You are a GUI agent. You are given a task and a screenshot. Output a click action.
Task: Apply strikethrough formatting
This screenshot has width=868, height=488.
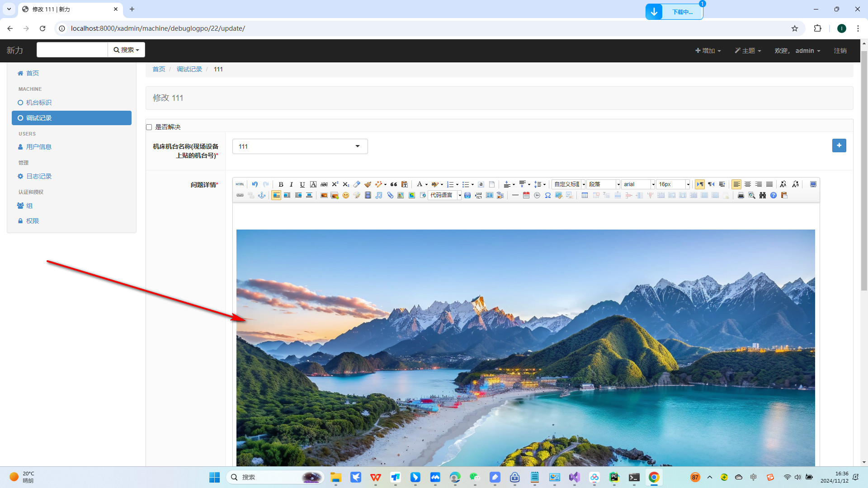(324, 184)
